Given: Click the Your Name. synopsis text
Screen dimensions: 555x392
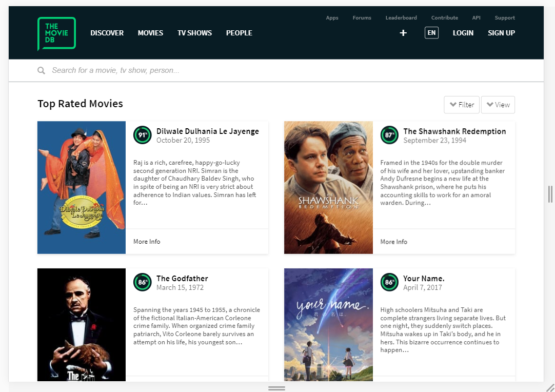Looking at the screenshot, I should [443, 330].
